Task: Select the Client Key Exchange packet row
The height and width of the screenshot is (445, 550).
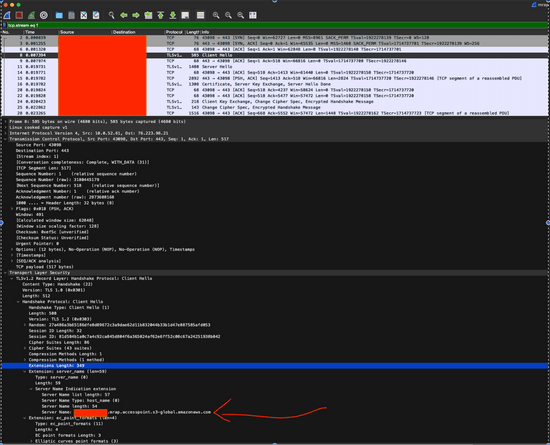Action: pos(275,101)
